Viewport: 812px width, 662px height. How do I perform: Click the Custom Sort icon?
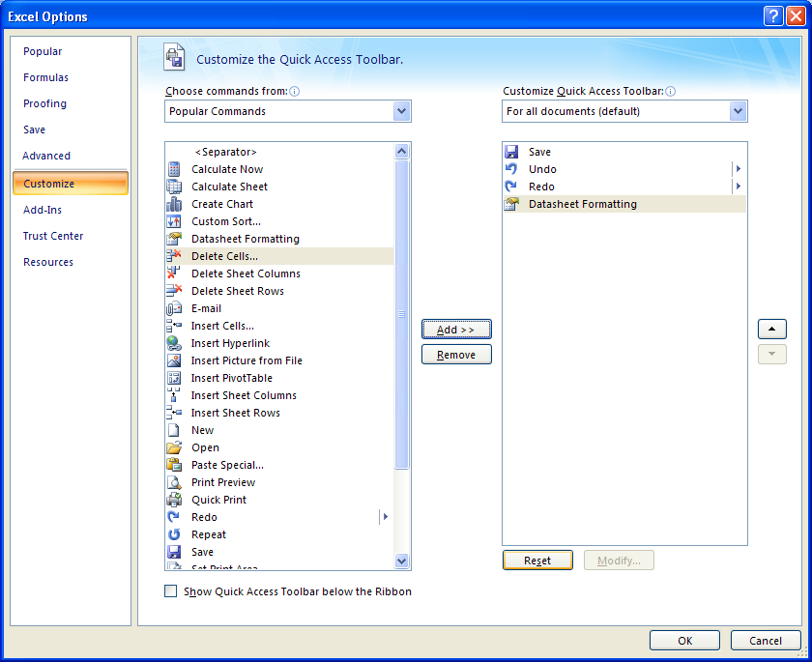(174, 221)
